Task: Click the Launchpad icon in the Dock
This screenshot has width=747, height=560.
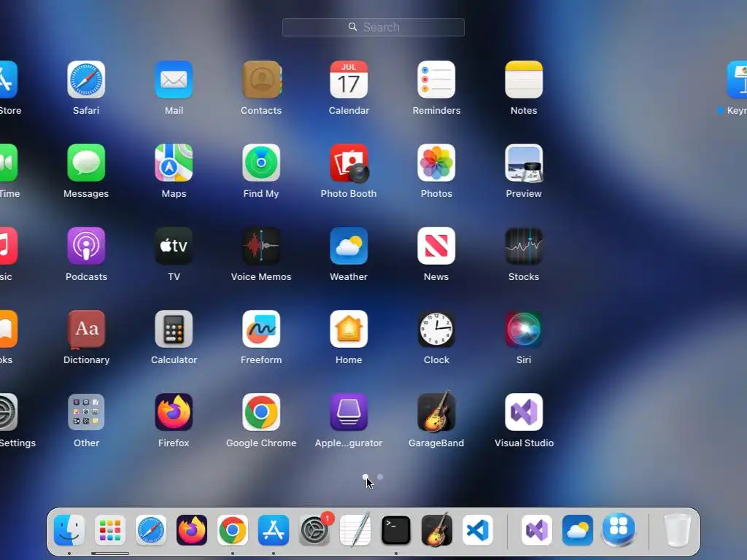Action: (110, 530)
